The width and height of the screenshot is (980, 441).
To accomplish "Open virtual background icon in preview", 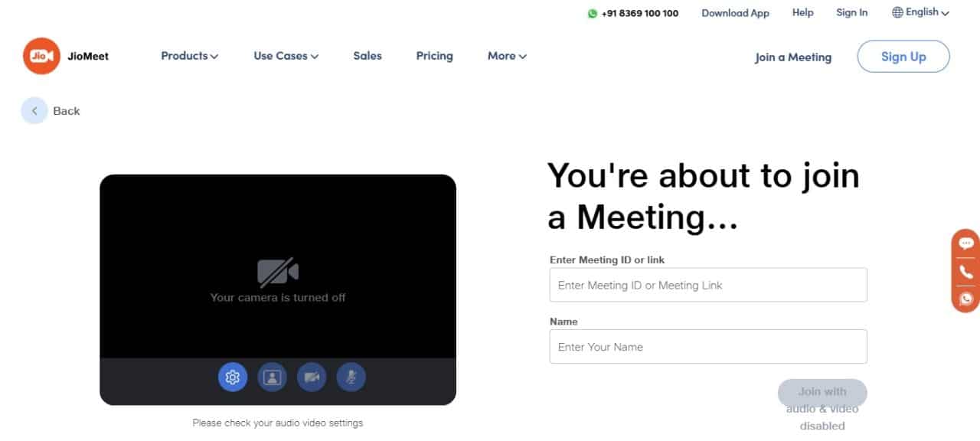I will [272, 377].
